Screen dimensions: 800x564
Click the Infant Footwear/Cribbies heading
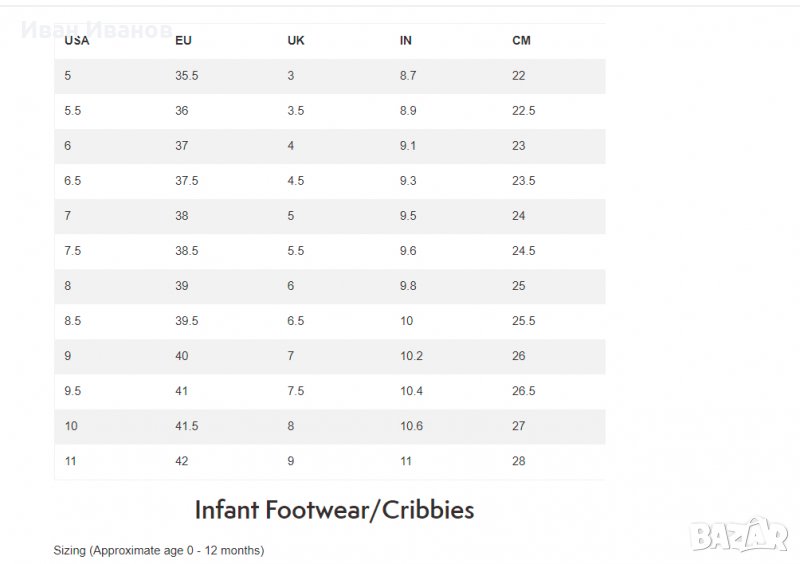[333, 510]
